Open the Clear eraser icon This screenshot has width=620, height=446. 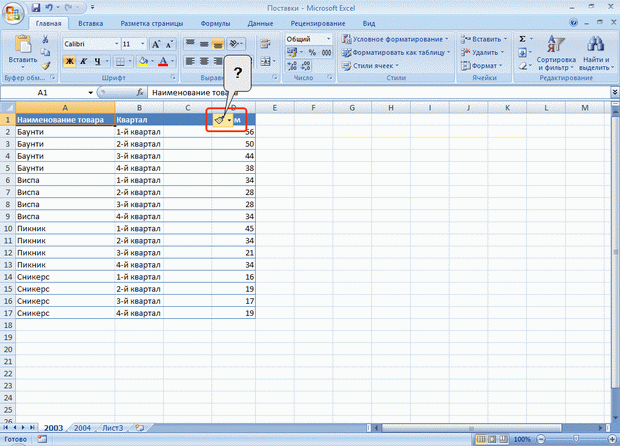[522, 66]
